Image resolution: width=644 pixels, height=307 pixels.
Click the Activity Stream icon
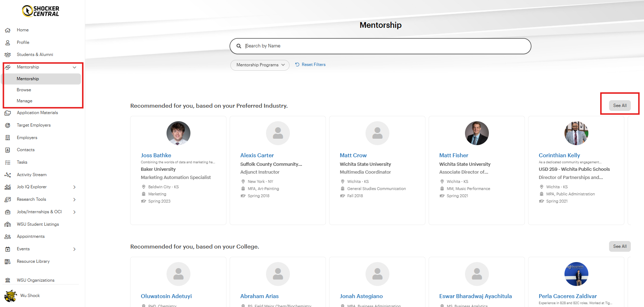pyautogui.click(x=7, y=175)
